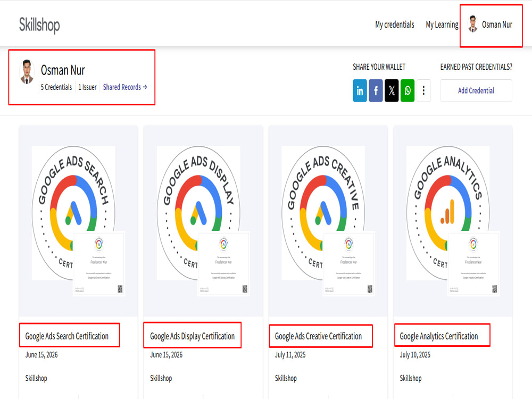The height and width of the screenshot is (399, 532).
Task: Click Skillshop issuer under Search Certification
Action: [36, 378]
